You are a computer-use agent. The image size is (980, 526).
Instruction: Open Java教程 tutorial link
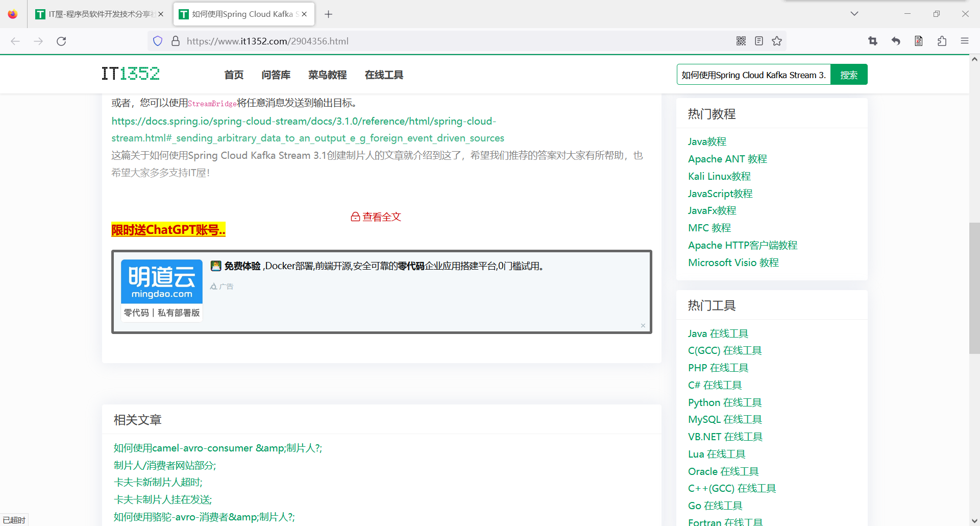[707, 141]
